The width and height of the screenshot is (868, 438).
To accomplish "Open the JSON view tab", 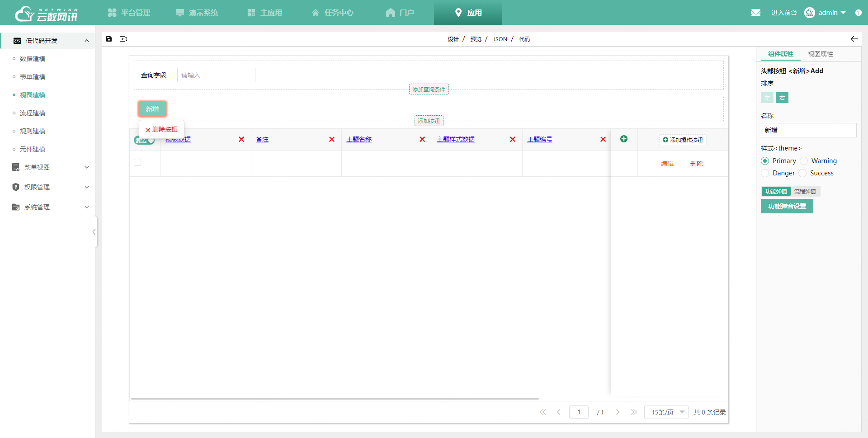I will click(x=500, y=39).
